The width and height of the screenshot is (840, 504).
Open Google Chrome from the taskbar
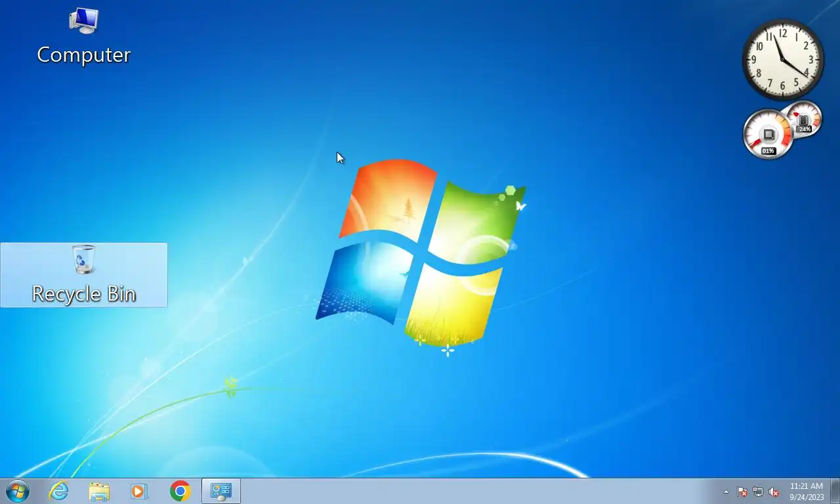(x=180, y=491)
